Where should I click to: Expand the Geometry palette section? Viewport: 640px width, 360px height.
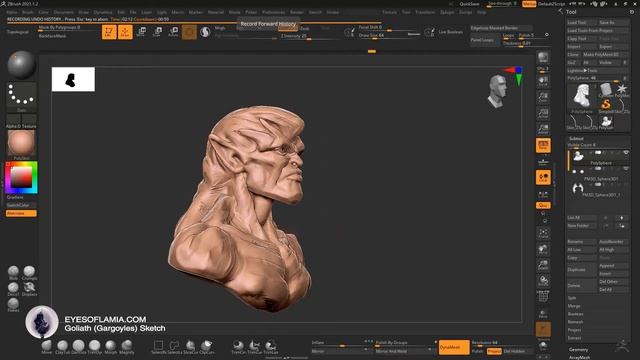(578, 349)
